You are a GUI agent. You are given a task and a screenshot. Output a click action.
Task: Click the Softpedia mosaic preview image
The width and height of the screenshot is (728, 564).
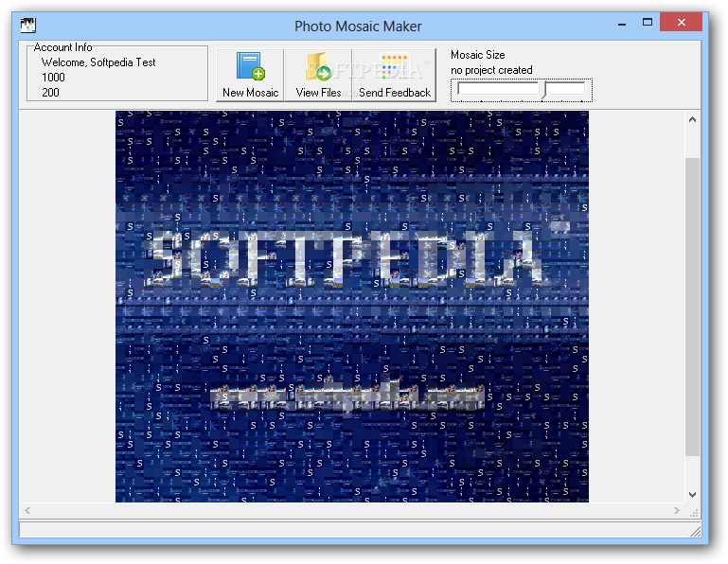pyautogui.click(x=352, y=307)
